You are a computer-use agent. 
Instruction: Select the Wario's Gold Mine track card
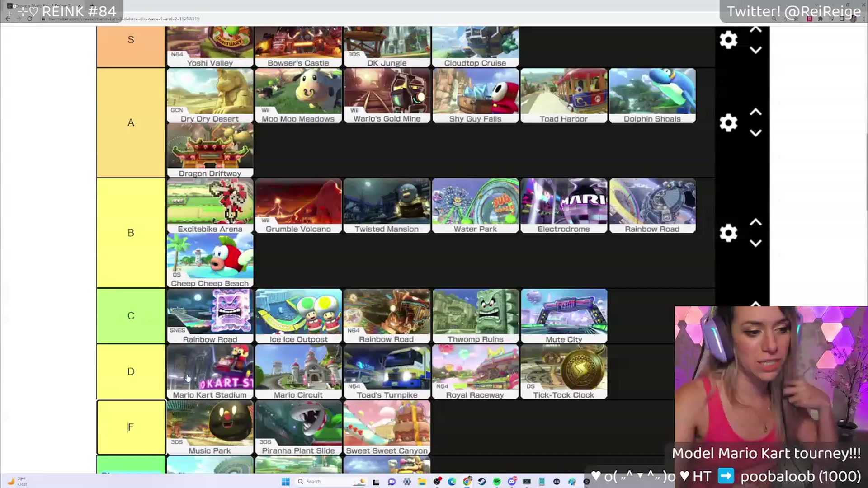[387, 95]
